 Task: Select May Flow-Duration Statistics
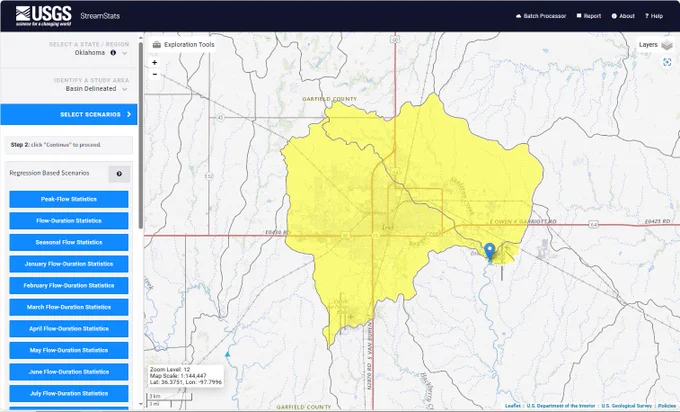click(69, 350)
